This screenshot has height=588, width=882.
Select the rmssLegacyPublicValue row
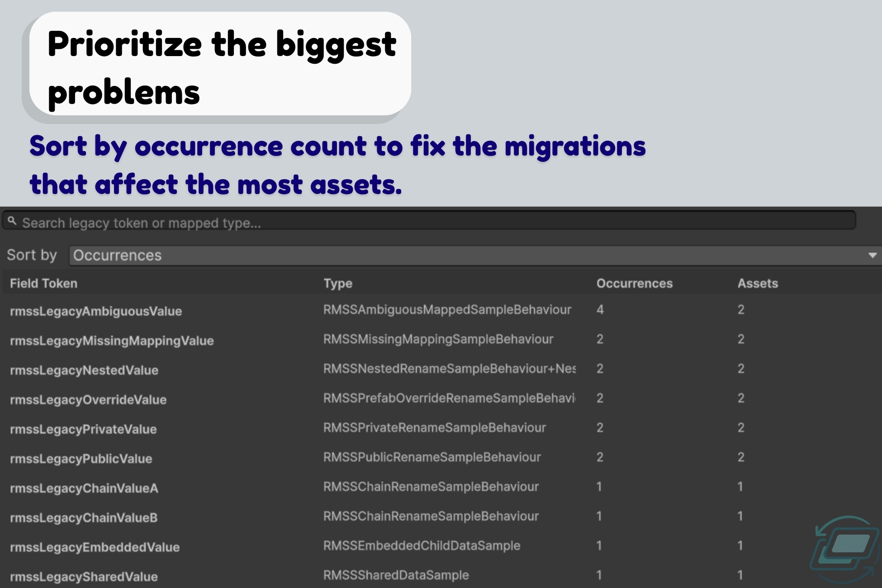[81, 459]
